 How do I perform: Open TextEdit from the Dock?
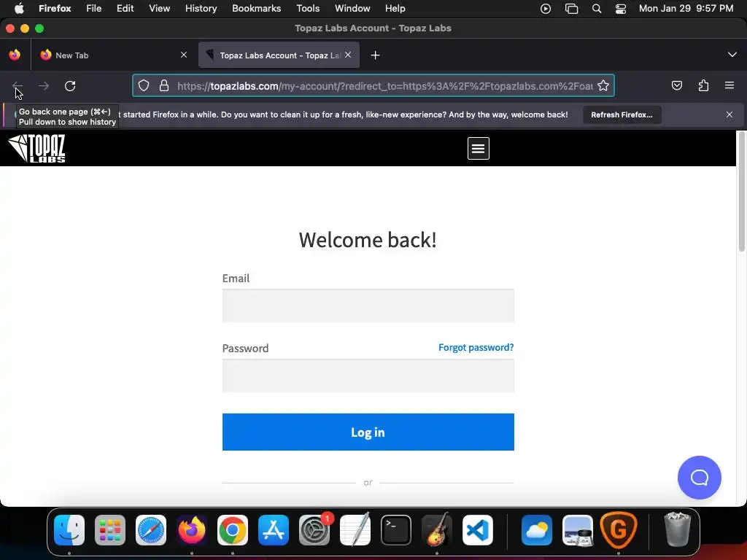click(355, 530)
